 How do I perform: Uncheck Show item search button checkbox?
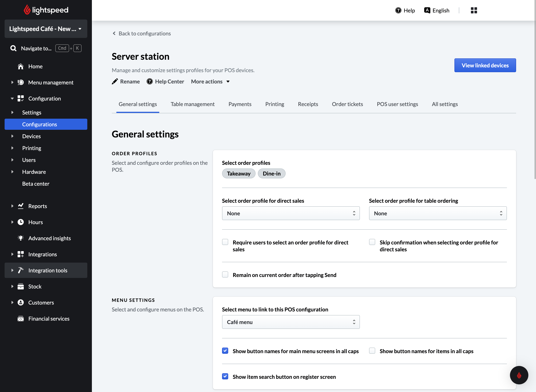[225, 376]
